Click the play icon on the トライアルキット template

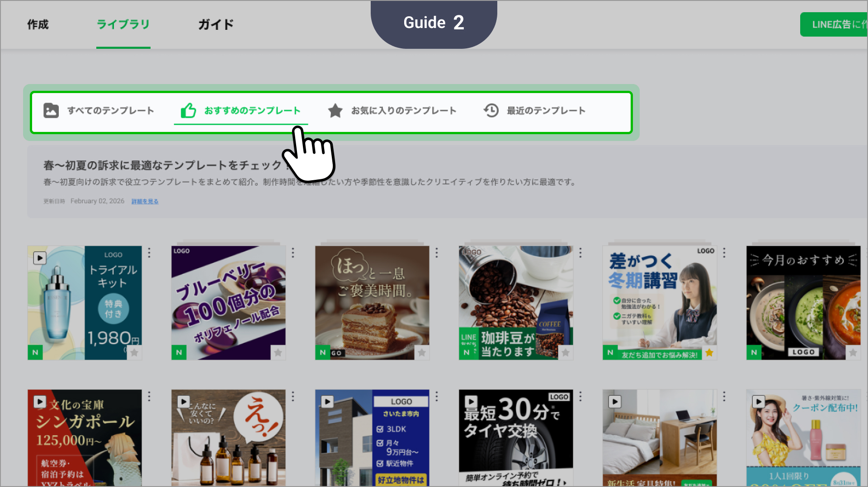point(40,258)
